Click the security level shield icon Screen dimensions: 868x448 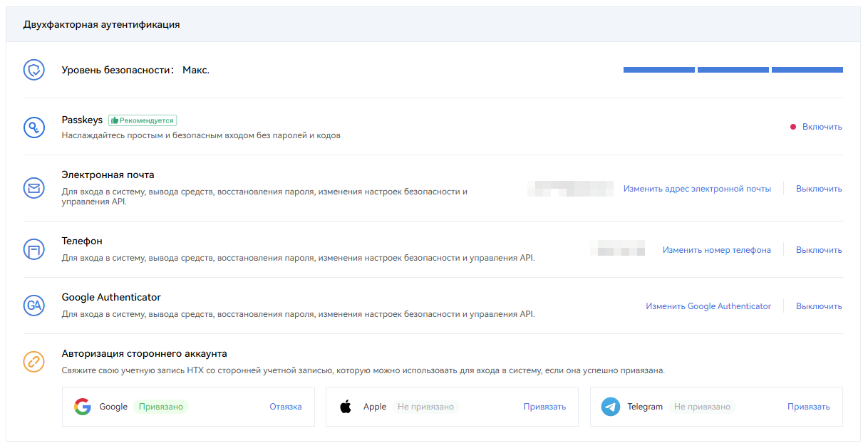point(34,70)
